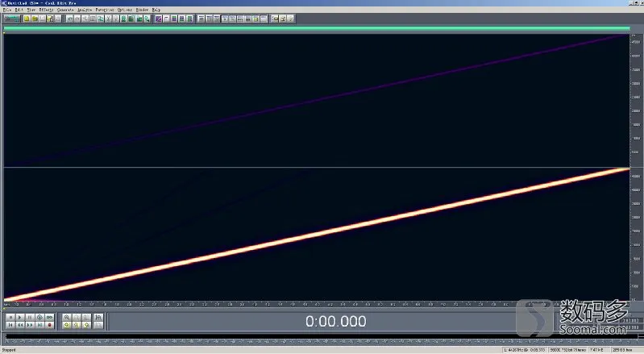The image size is (644, 354).
Task: Open the Analyze menu
Action: pyautogui.click(x=85, y=10)
